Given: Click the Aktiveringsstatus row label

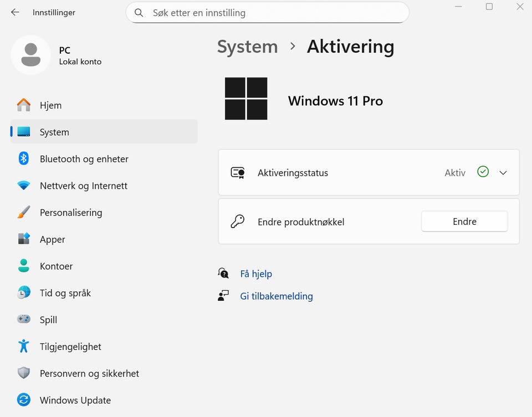Looking at the screenshot, I should [293, 173].
